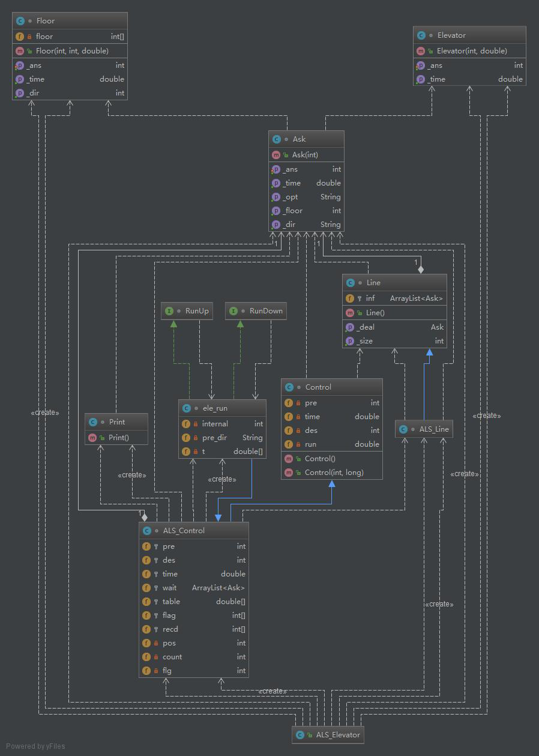539x756 pixels.
Task: Click the class icon of the Floor node
Action: point(20,21)
